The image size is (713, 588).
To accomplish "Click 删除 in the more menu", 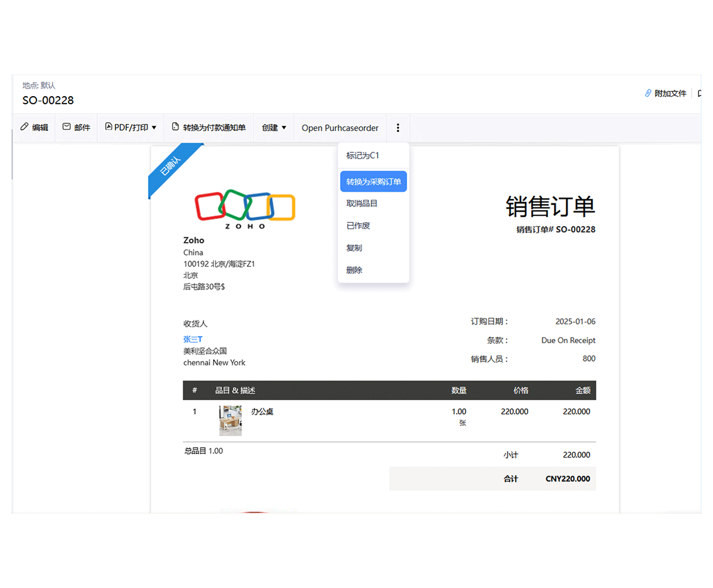I will [x=354, y=270].
